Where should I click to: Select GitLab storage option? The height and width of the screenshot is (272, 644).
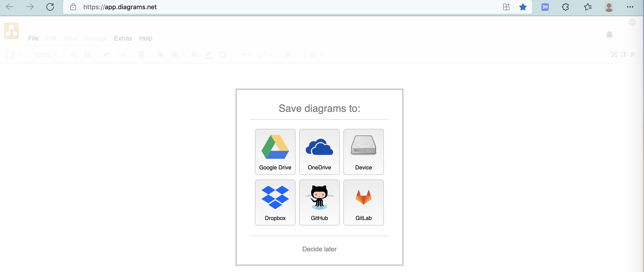tap(363, 202)
